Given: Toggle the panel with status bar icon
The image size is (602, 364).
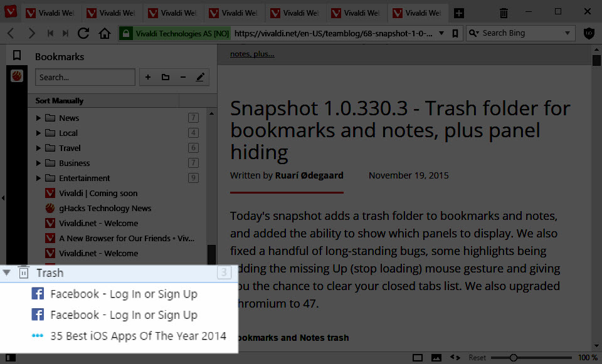Looking at the screenshot, I should coord(11,358).
